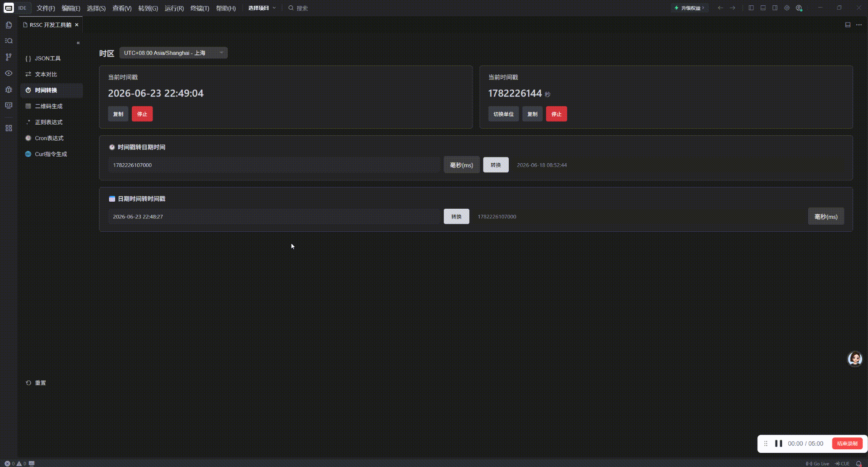The image size is (868, 467).
Task: Open the 转到(G) menu
Action: coord(148,8)
